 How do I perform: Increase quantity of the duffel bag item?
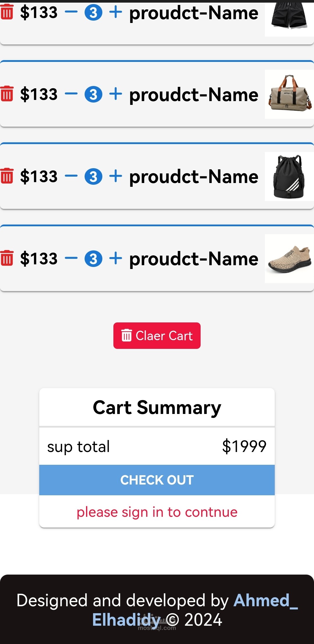click(x=116, y=94)
